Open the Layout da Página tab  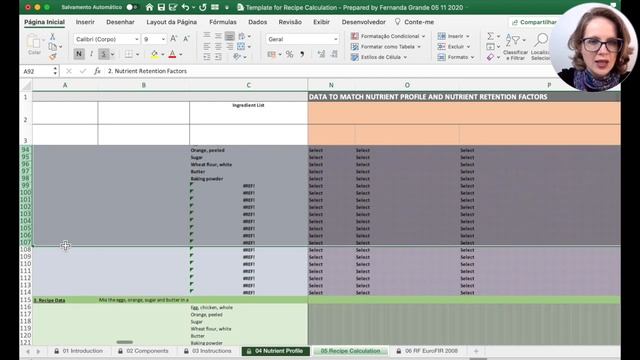point(171,22)
